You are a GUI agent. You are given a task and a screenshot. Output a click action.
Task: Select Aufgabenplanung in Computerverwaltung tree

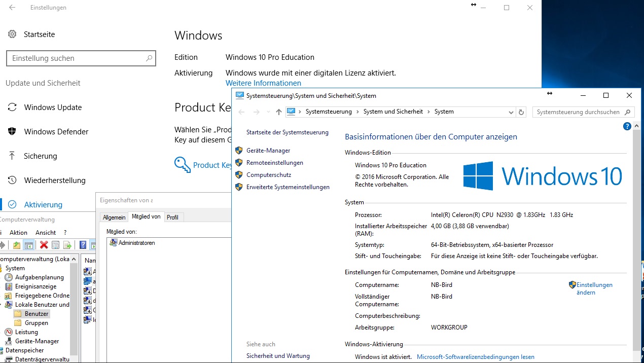pyautogui.click(x=39, y=277)
